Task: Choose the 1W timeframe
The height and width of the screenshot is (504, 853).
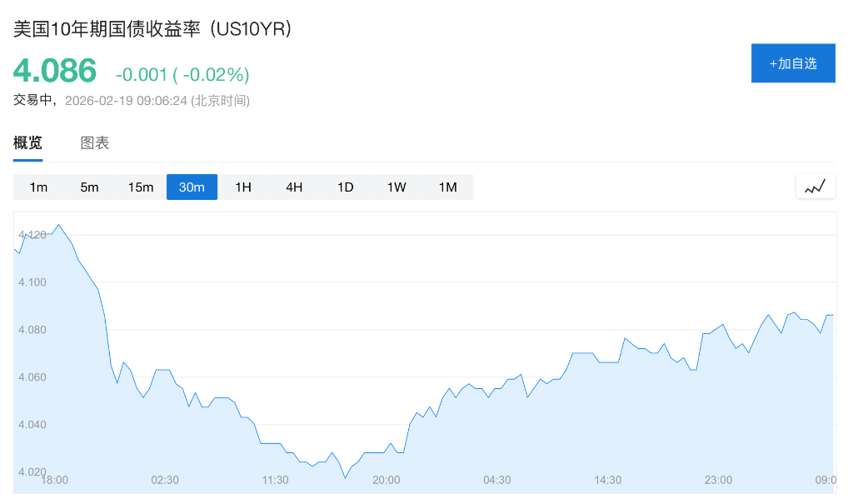Action: (x=397, y=187)
